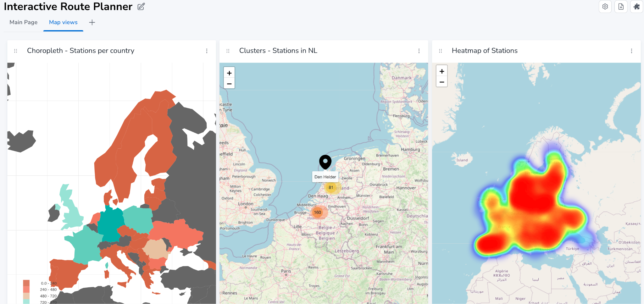Grab the Choropleth panel drag handle
Viewport: 644px width, 304px height.
(16, 51)
